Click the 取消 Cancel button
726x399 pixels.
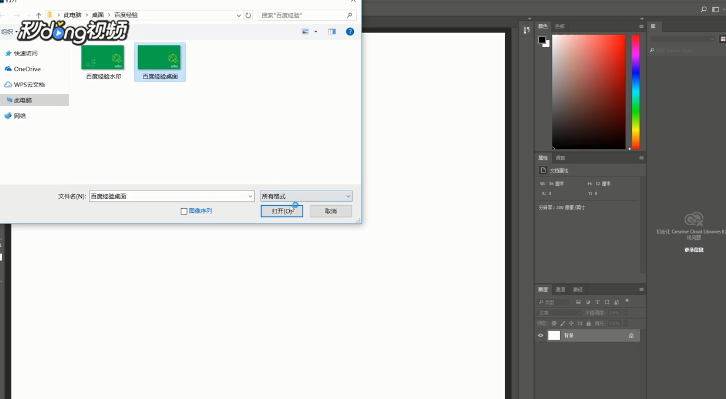pyautogui.click(x=331, y=211)
